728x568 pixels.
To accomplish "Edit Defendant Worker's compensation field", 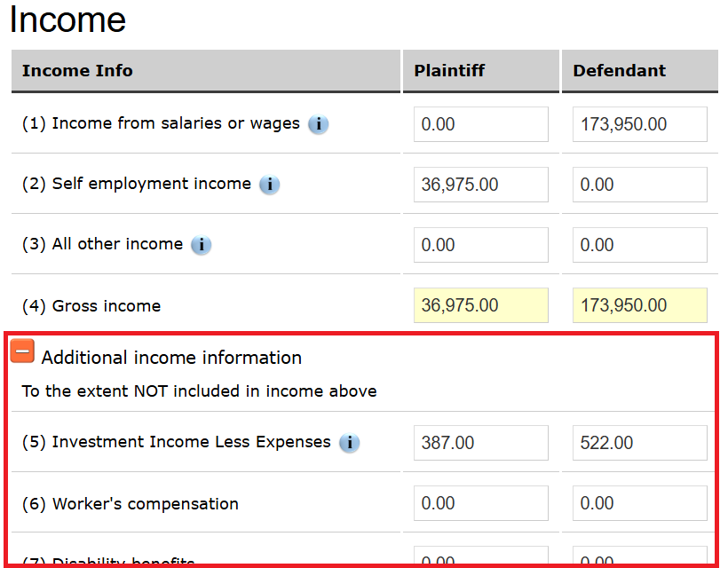I will (640, 503).
